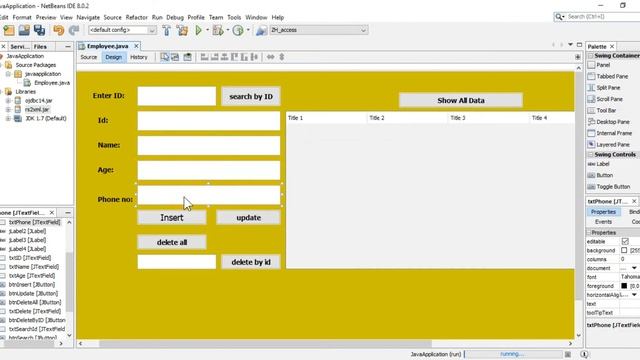Click the running progress bar
This screenshot has height=360, width=640.
pos(513,354)
